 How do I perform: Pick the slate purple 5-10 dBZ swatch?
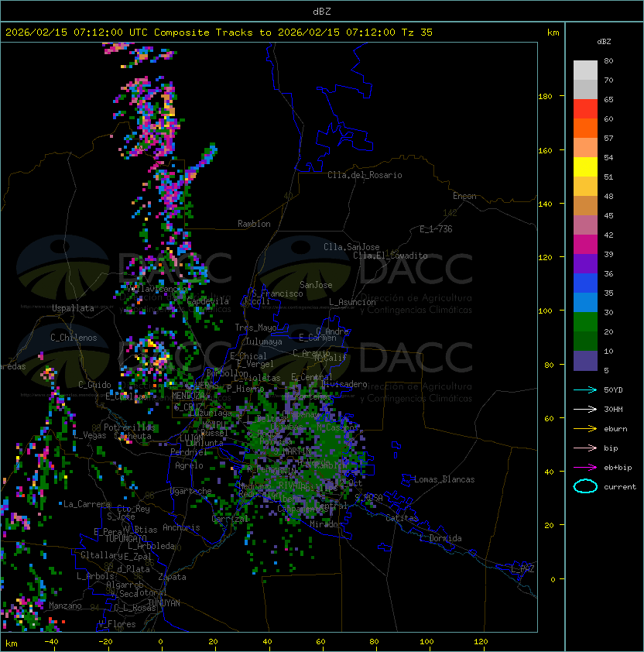pos(585,361)
